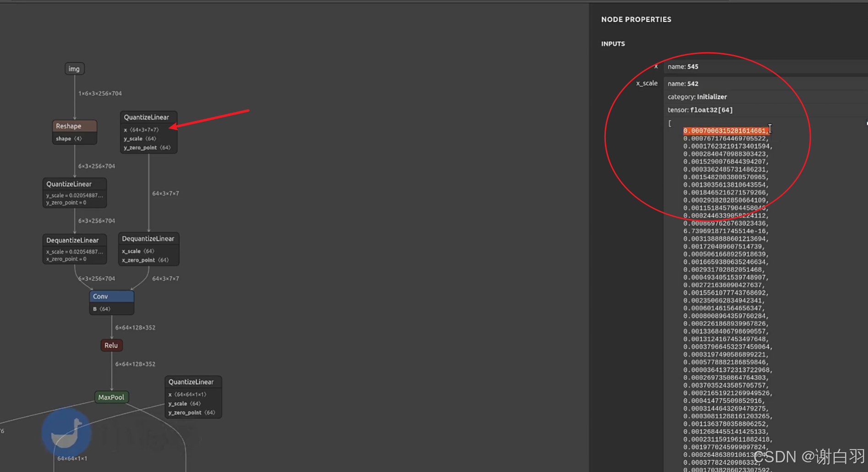Click the name: 545 input field
The image size is (868, 472).
[765, 66]
